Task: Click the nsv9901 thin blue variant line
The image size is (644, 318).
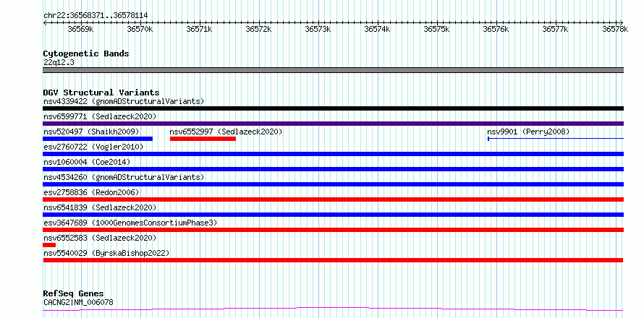Action: (x=556, y=139)
